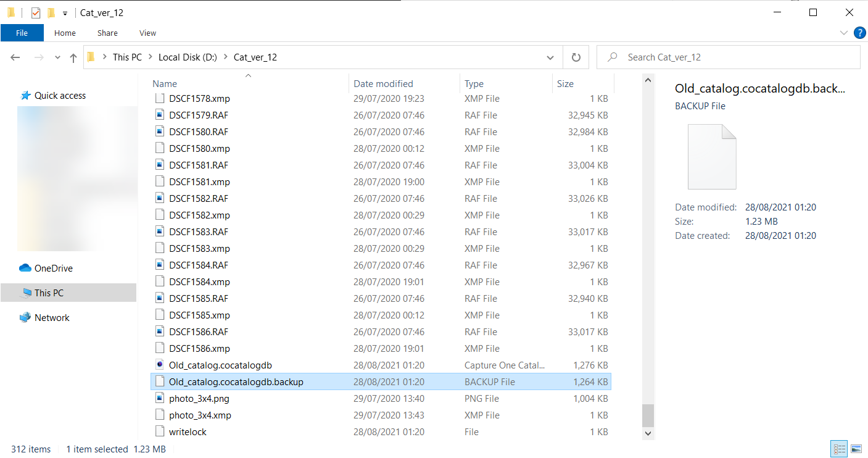
Task: Click the DSCF1580.RAF file icon
Action: coord(160,131)
